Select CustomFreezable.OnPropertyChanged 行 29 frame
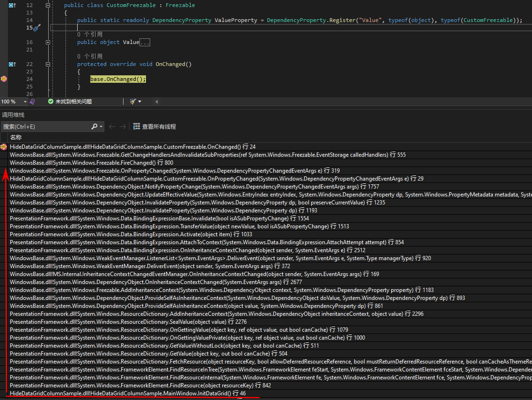Viewport: 532px width, 400px height. (217, 178)
